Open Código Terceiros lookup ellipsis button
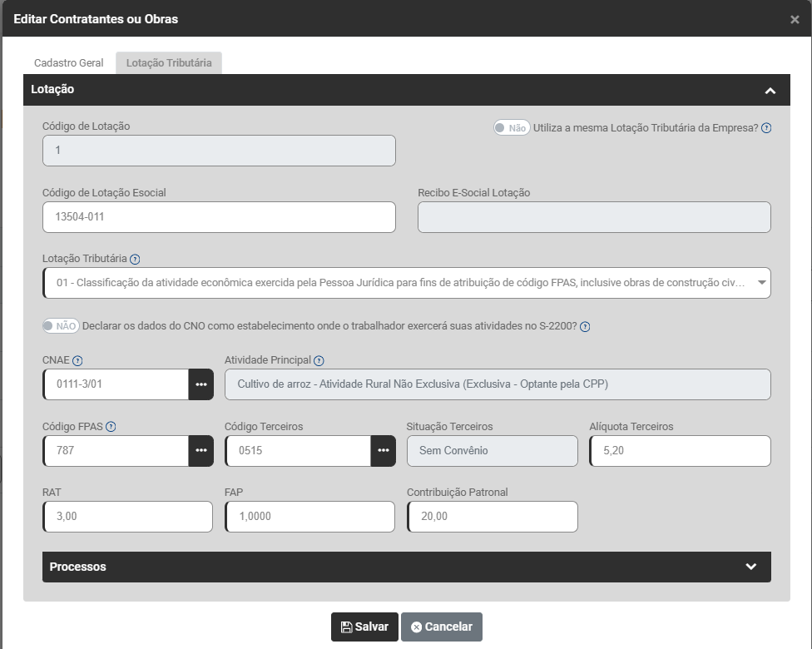812x649 pixels. 383,450
